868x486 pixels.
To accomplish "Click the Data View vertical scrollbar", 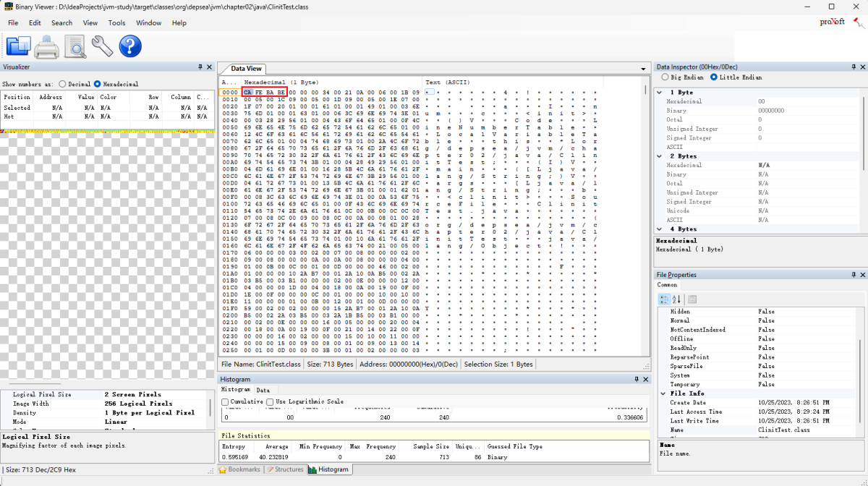I will click(646, 217).
